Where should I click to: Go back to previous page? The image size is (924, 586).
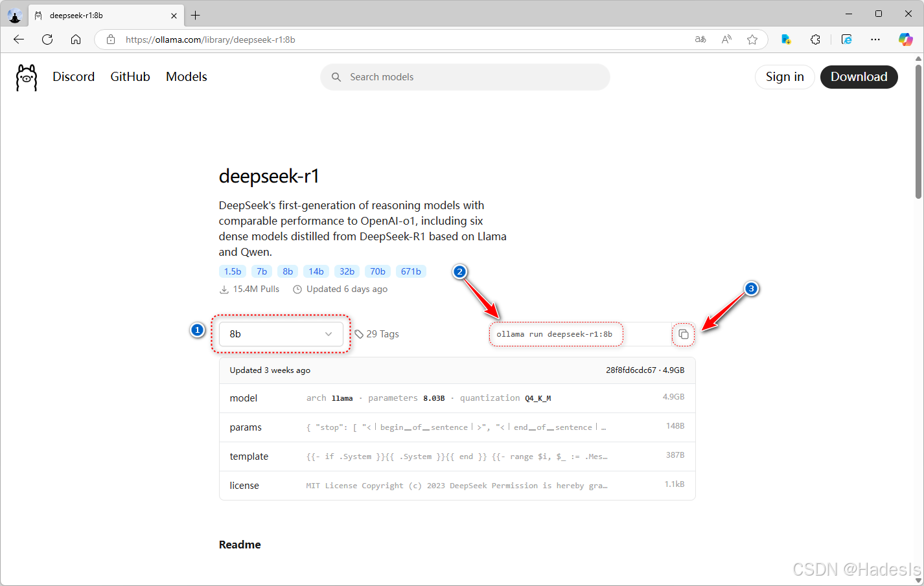click(19, 39)
